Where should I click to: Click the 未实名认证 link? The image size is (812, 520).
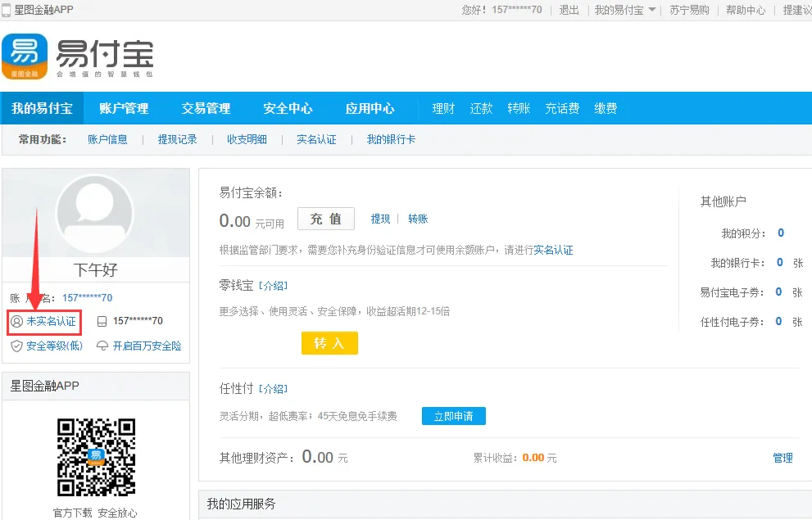(x=52, y=321)
